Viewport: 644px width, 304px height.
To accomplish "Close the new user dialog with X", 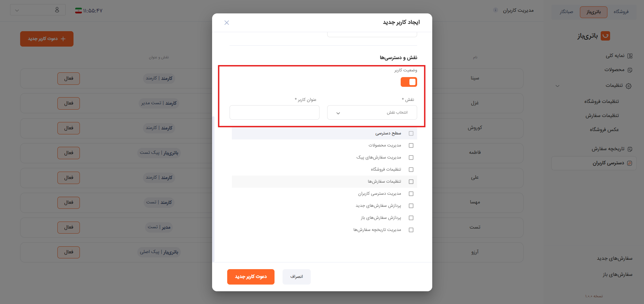I will pos(227,22).
